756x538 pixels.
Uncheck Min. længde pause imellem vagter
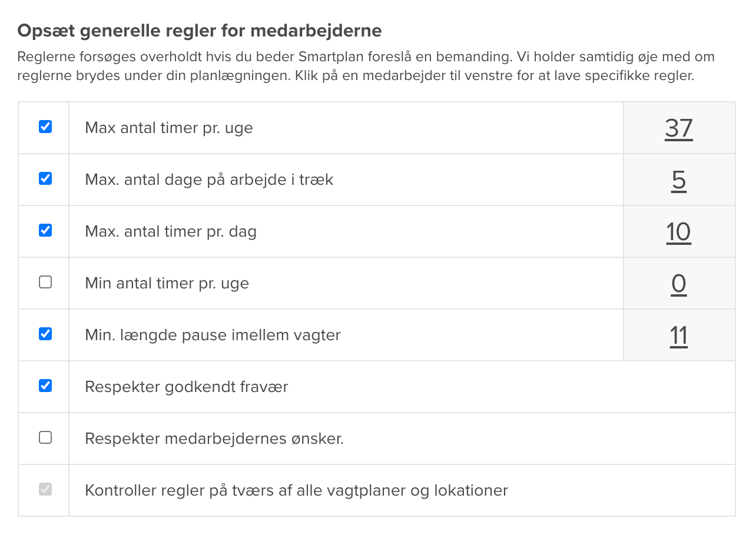click(45, 334)
